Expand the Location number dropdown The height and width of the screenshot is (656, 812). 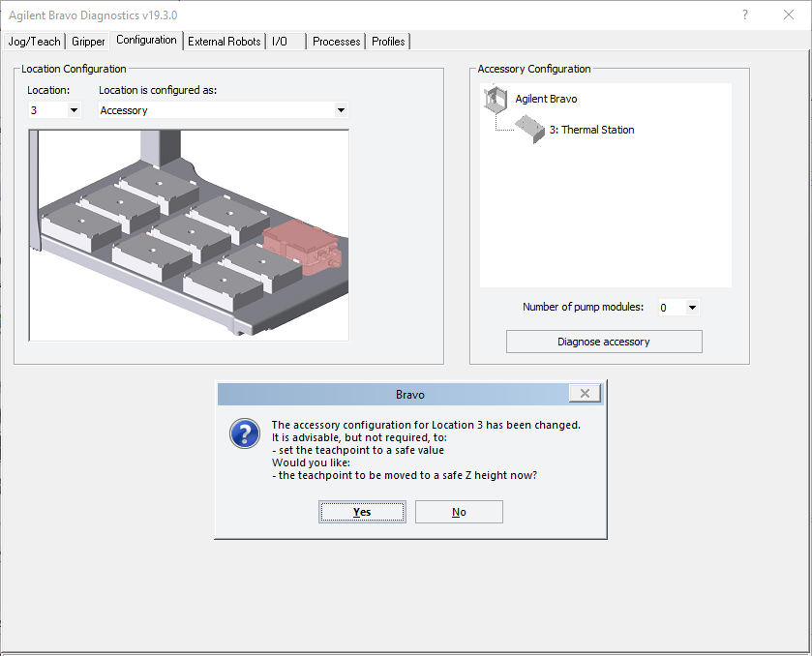(74, 110)
